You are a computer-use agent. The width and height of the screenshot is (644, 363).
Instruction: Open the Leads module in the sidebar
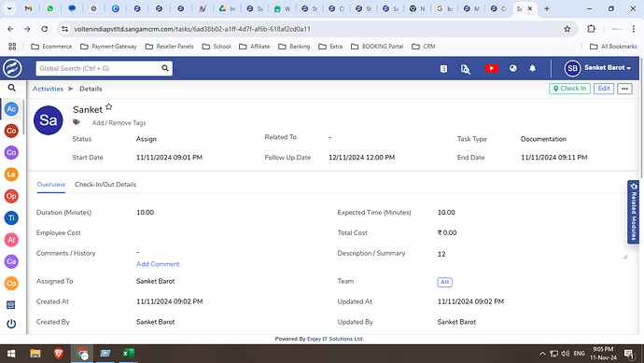point(11,175)
